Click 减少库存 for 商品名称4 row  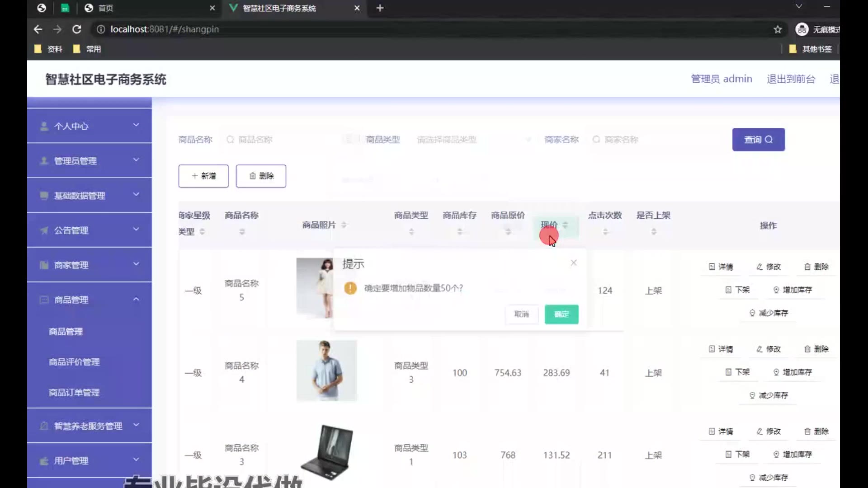click(x=769, y=395)
